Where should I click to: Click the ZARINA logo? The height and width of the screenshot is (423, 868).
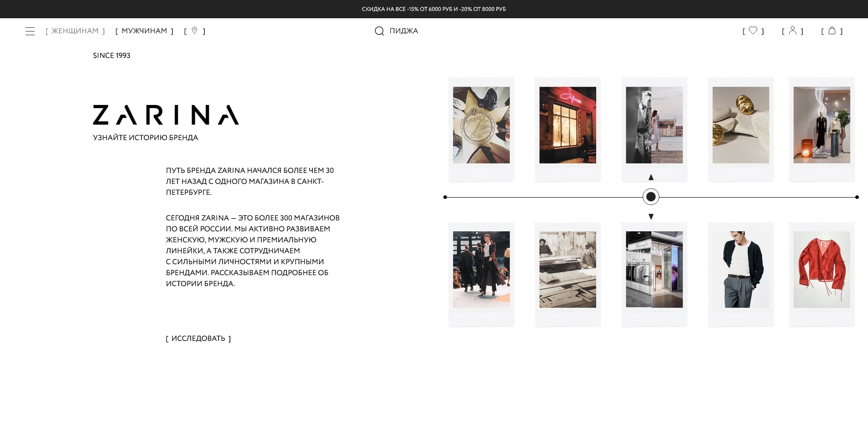coord(166,115)
